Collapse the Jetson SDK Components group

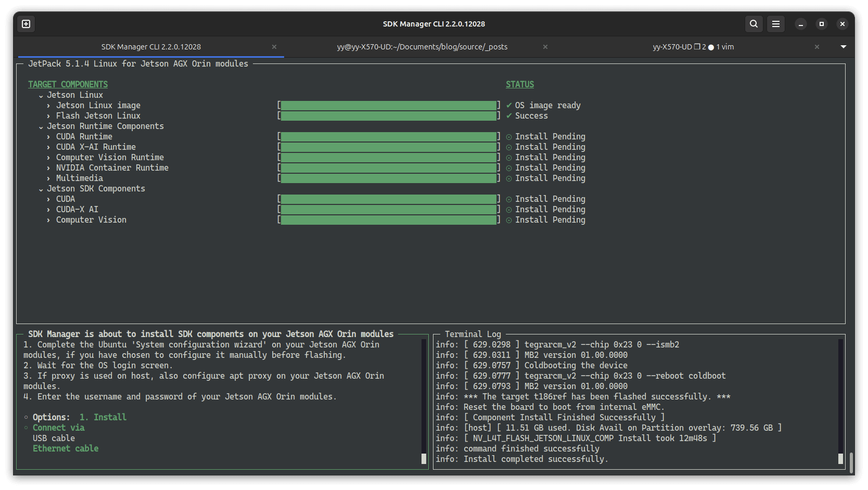tap(41, 189)
